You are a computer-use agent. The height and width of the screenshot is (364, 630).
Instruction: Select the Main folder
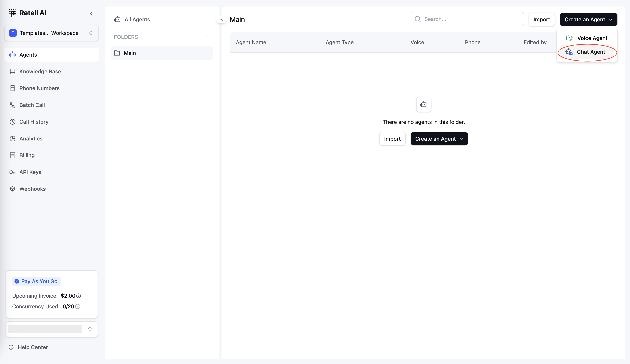click(162, 53)
